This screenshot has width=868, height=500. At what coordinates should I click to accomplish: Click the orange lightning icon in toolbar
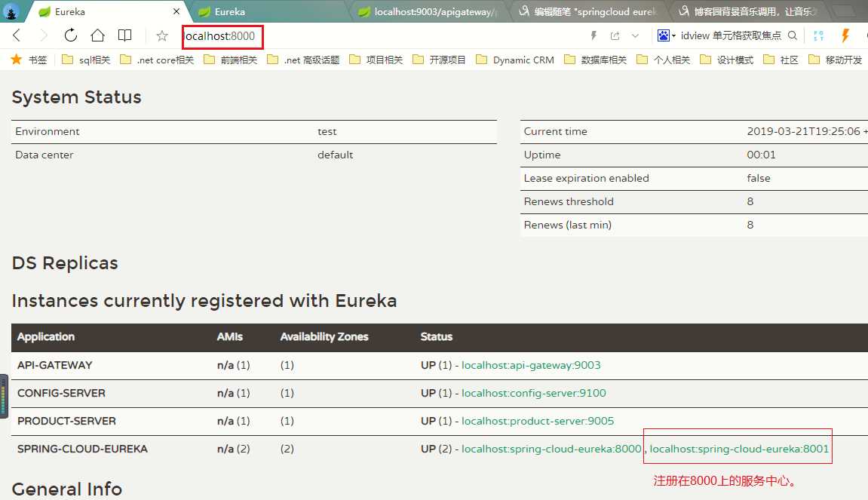[845, 36]
